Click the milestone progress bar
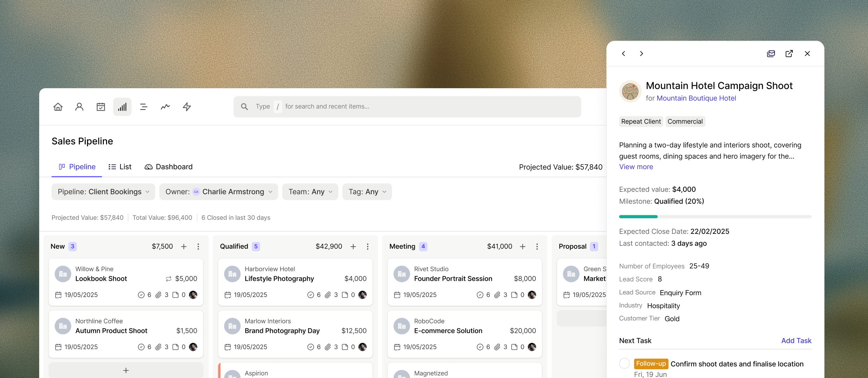The height and width of the screenshot is (378, 868). click(715, 217)
